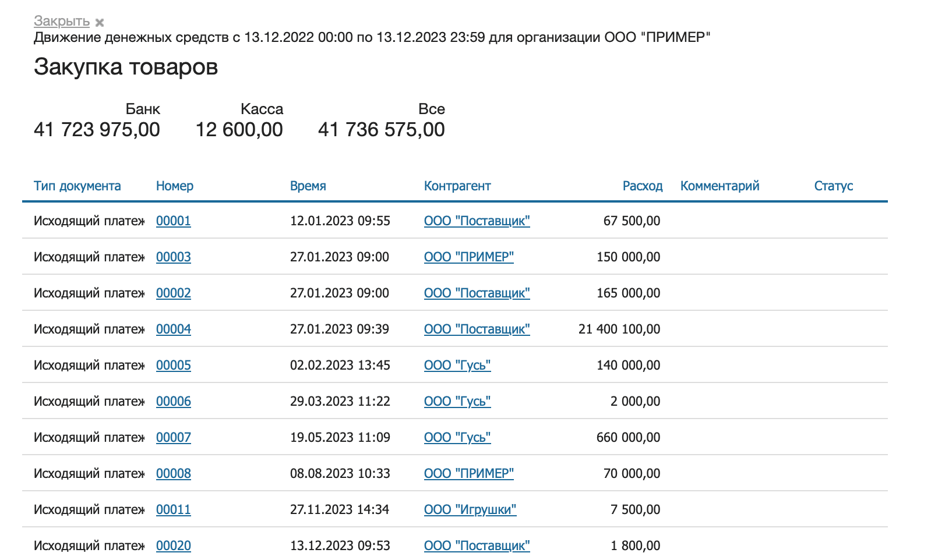Open document number 00011
This screenshot has width=931, height=560.
(x=173, y=509)
